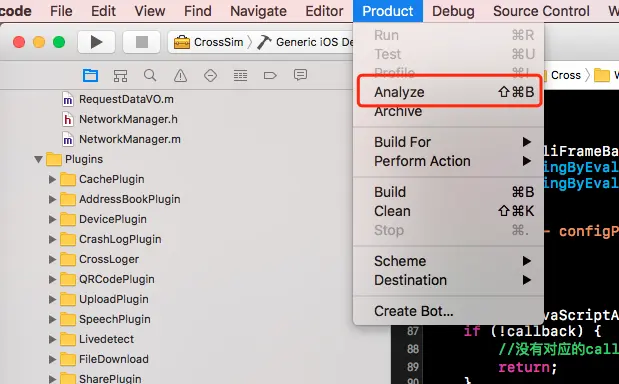Open the Perform Action submenu

pos(448,161)
